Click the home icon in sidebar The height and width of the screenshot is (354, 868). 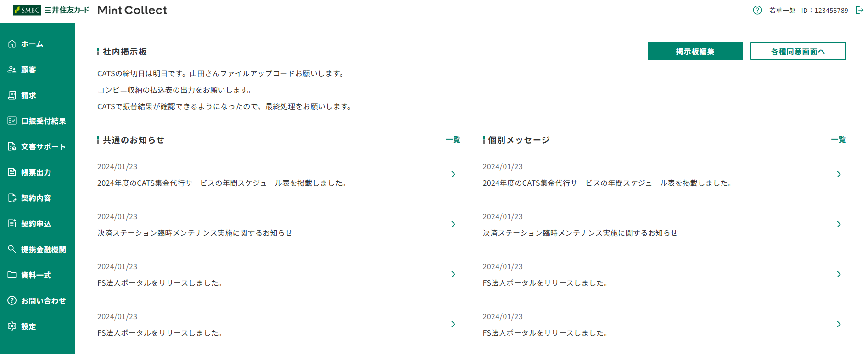click(x=12, y=44)
